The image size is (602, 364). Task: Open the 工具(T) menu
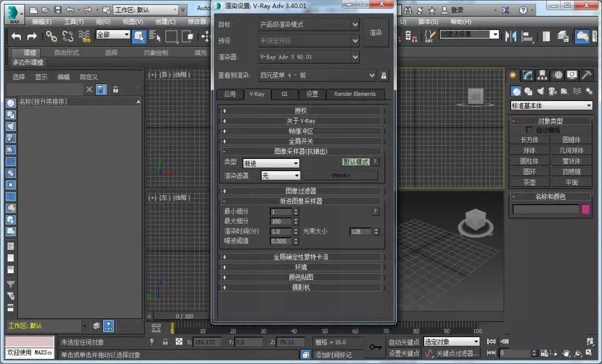(x=74, y=22)
